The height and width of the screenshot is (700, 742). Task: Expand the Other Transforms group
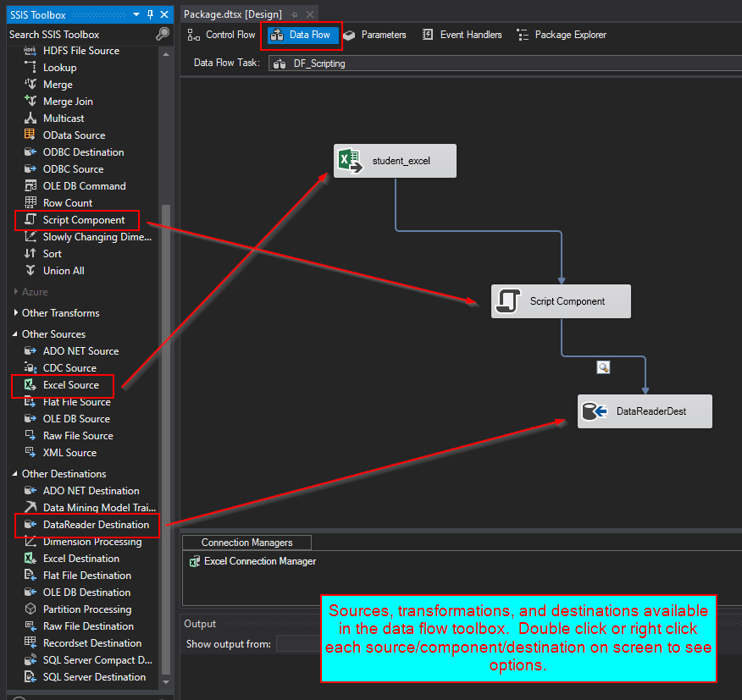pyautogui.click(x=16, y=312)
